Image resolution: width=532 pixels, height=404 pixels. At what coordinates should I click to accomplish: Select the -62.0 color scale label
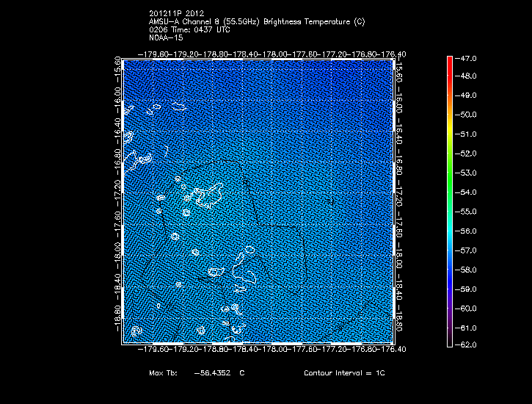coord(468,345)
